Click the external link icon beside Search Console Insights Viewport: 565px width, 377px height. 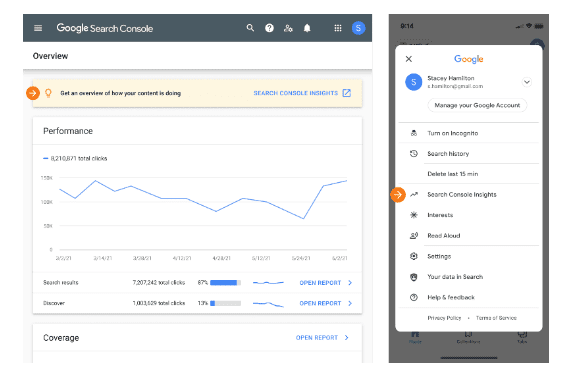coord(347,93)
